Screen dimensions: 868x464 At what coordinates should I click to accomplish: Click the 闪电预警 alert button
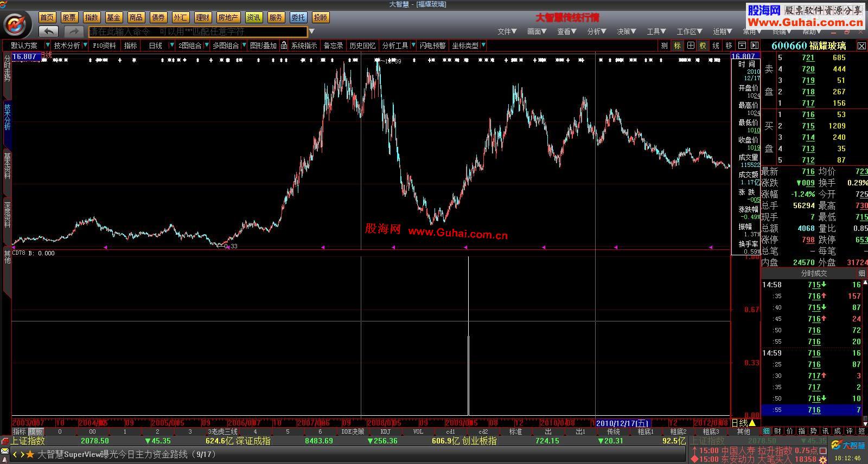(x=432, y=46)
